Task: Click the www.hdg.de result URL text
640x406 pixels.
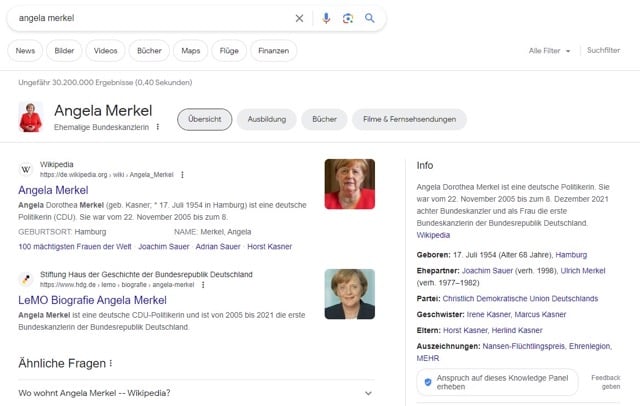Action: [x=117, y=285]
